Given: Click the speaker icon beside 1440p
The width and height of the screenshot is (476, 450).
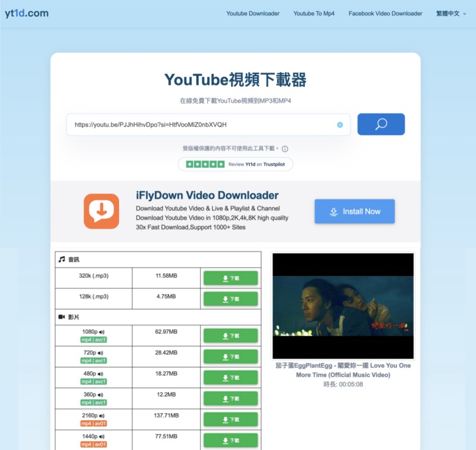Looking at the screenshot, I should [x=102, y=437].
